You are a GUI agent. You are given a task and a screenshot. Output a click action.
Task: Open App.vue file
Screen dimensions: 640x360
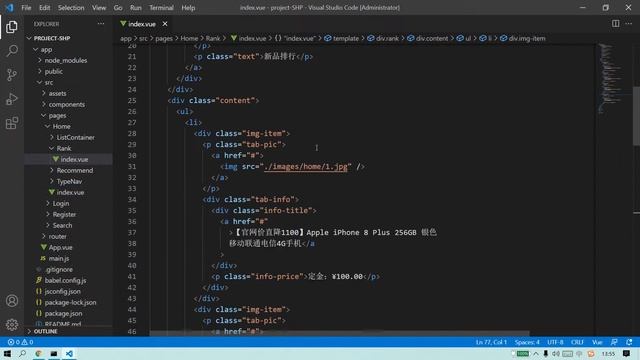click(60, 247)
